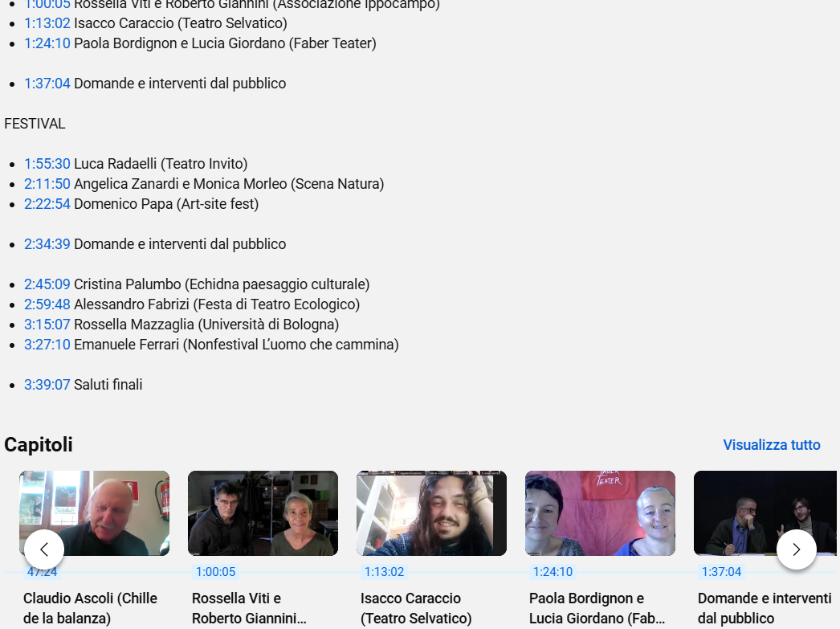Go to 3:15:07 Rossella Mazzaglia timestamp

47,325
